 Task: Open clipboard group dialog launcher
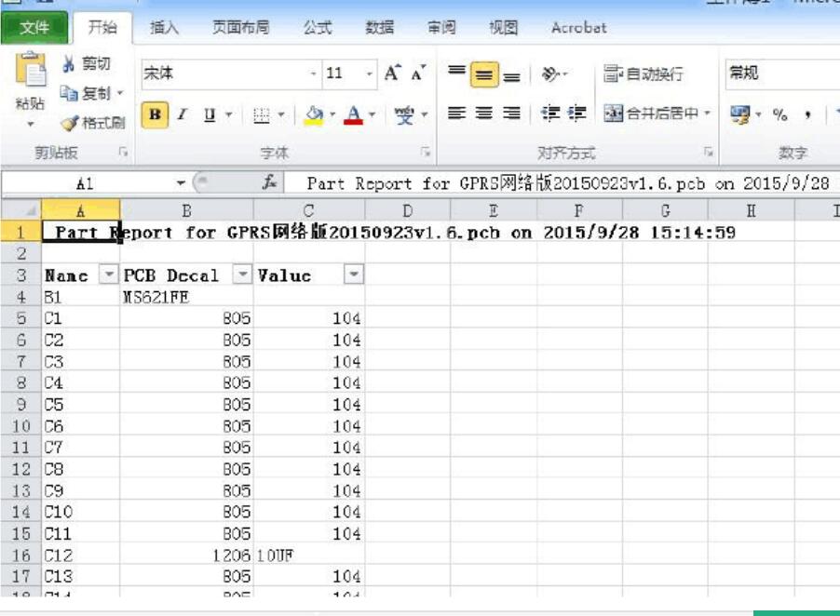coord(123,153)
